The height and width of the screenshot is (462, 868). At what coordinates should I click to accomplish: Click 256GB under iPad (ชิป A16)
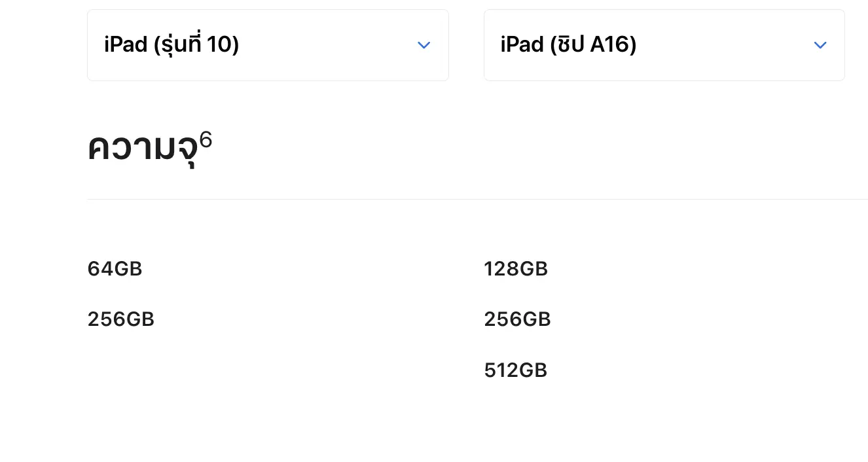(x=517, y=319)
